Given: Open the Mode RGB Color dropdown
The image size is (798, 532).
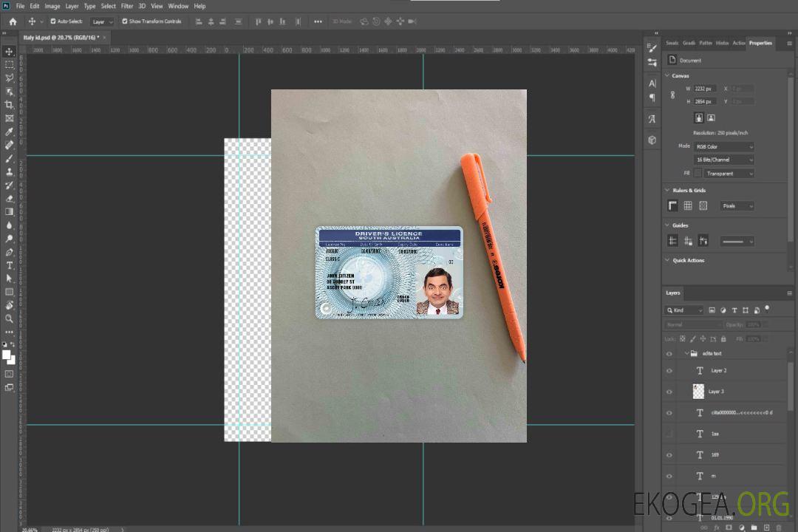Looking at the screenshot, I should coord(724,146).
